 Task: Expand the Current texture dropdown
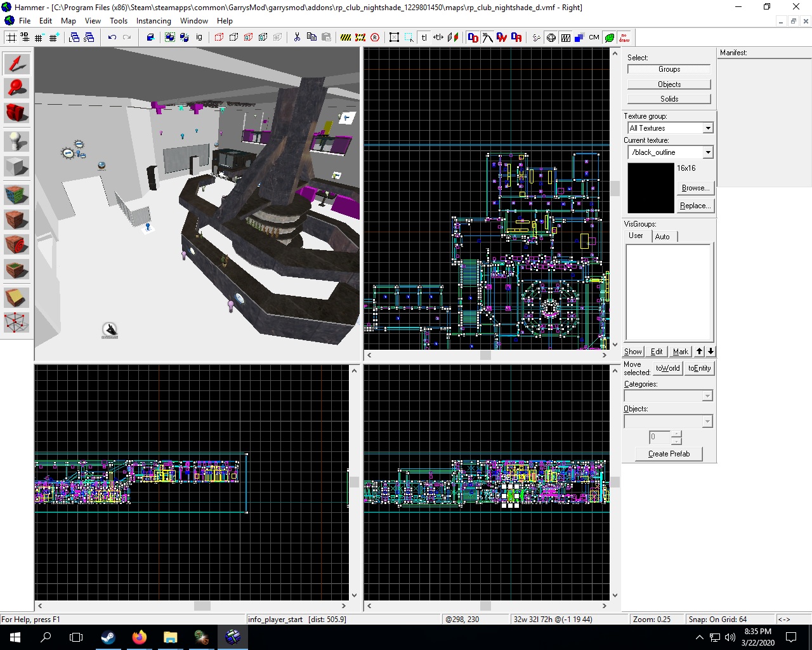tap(708, 152)
